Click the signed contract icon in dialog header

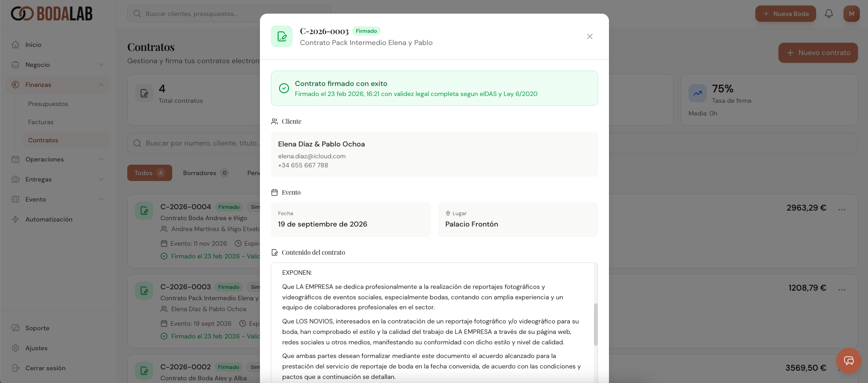[x=282, y=36]
